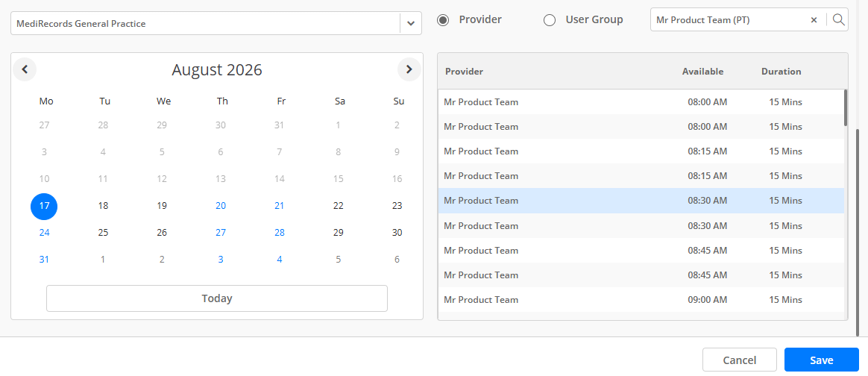Screen dimensions: 868x376
Task: Select August 24 in the calendar
Action: click(44, 233)
